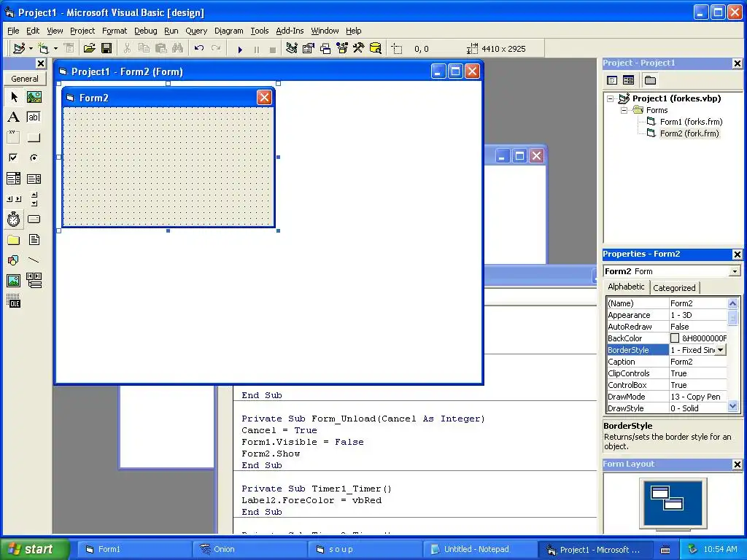Select the ListBox control tool
The height and width of the screenshot is (560, 747).
pyautogui.click(x=34, y=179)
